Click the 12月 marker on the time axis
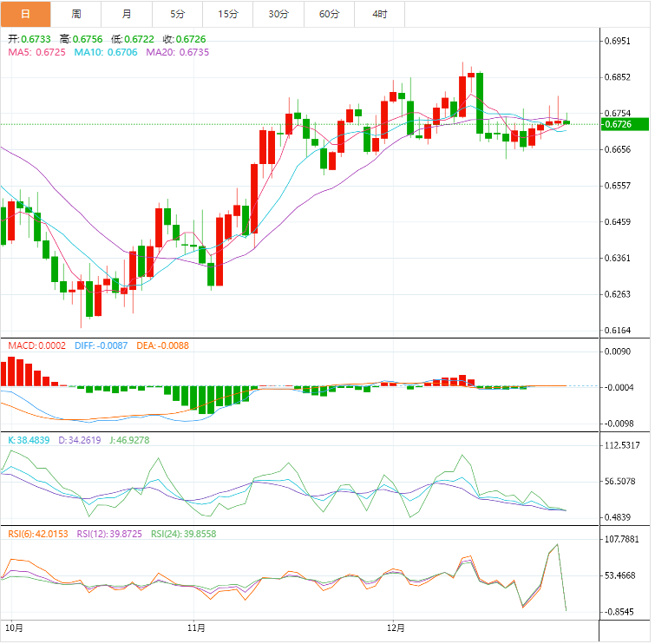The width and height of the screenshot is (655, 644). point(396,626)
